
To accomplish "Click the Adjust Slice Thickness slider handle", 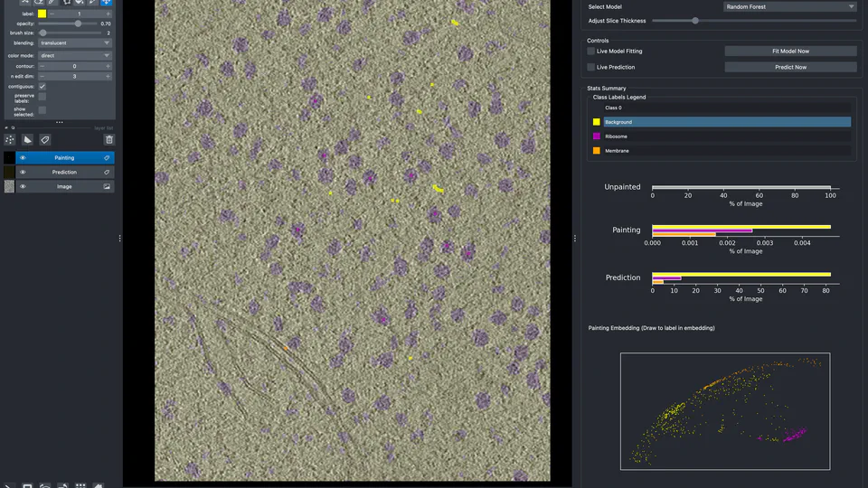I will click(695, 21).
